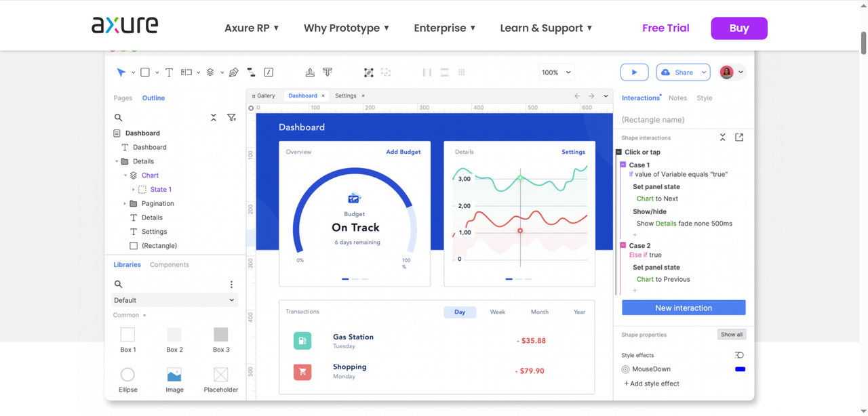Switch transactions view to Month

pyautogui.click(x=540, y=312)
